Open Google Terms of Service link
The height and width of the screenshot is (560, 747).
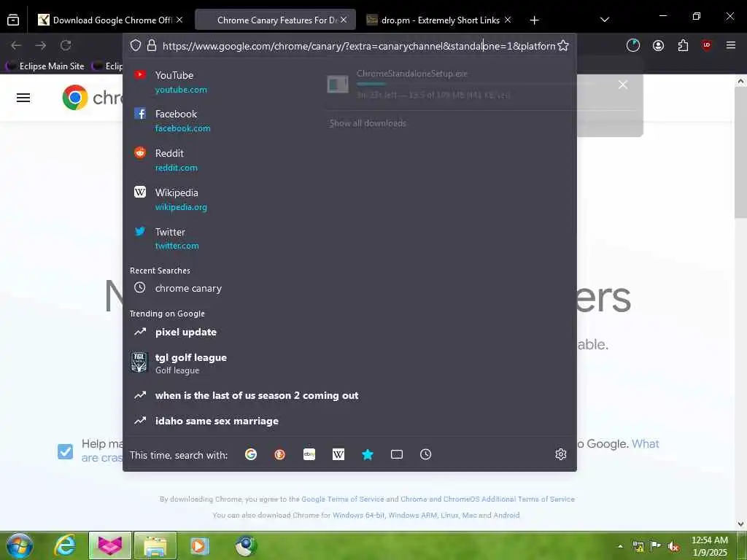[x=343, y=499]
